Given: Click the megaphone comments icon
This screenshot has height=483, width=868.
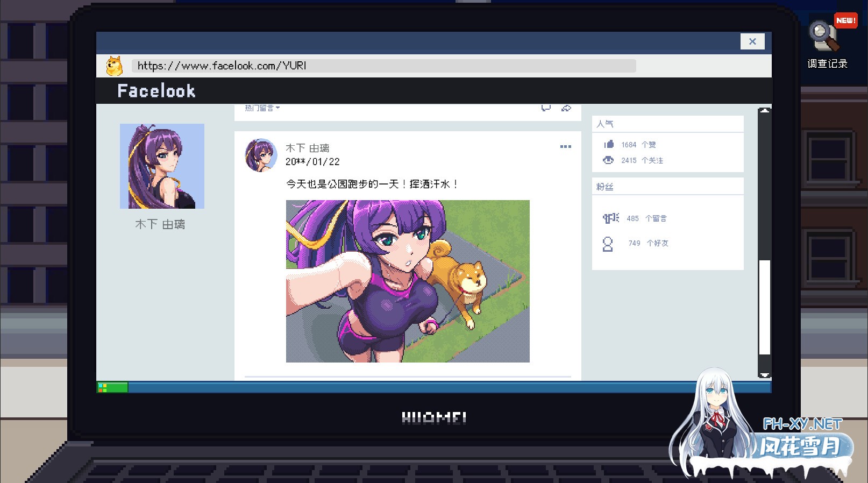Looking at the screenshot, I should click(x=610, y=218).
